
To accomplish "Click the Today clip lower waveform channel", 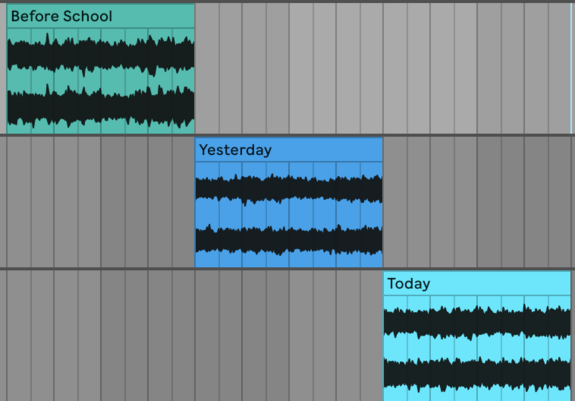I will coord(477,374).
